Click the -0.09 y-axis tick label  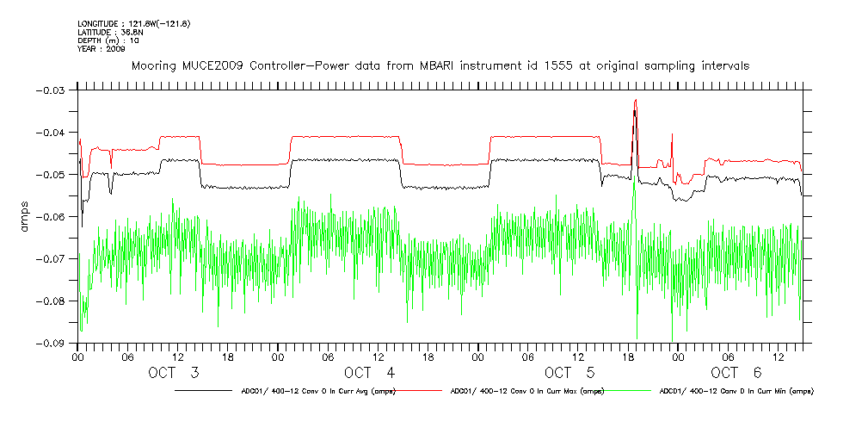coord(57,344)
